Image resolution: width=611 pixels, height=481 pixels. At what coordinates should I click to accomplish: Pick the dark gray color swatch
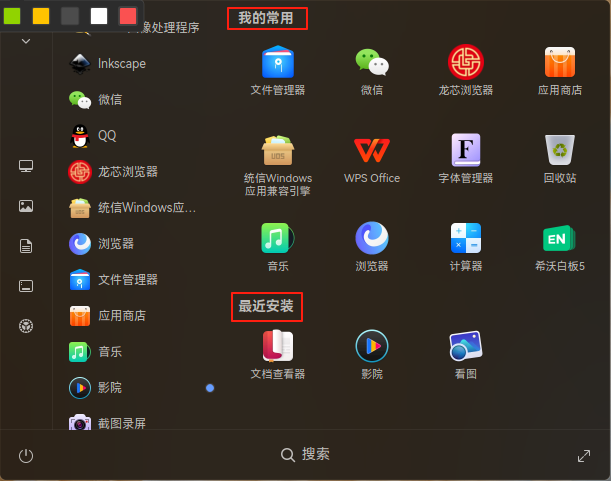70,16
